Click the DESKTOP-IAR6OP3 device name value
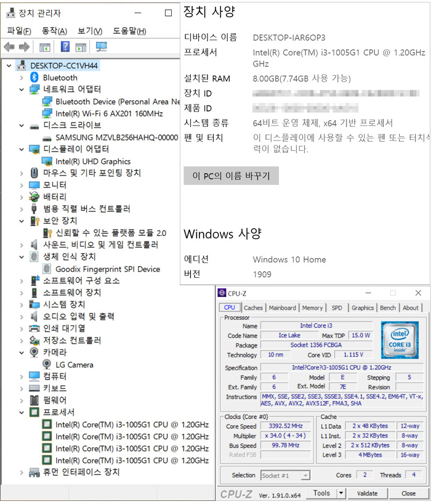Viewport: 431px width, 504px height. tap(289, 38)
